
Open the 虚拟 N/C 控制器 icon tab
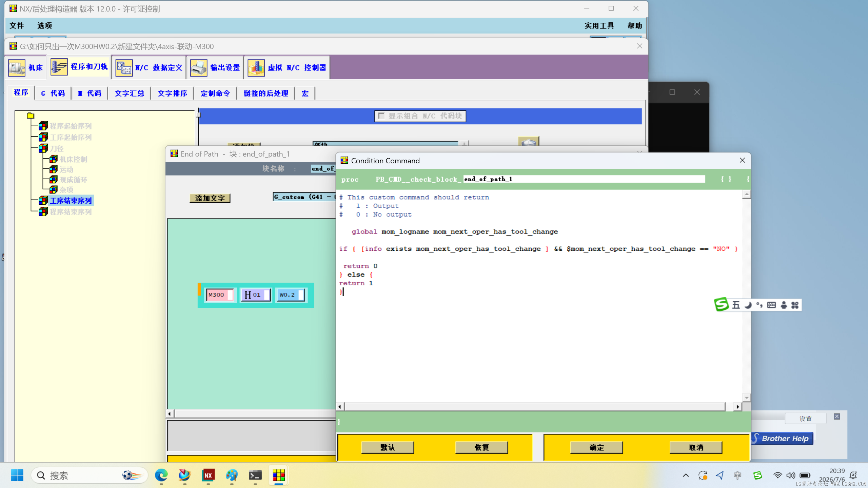[x=256, y=67]
